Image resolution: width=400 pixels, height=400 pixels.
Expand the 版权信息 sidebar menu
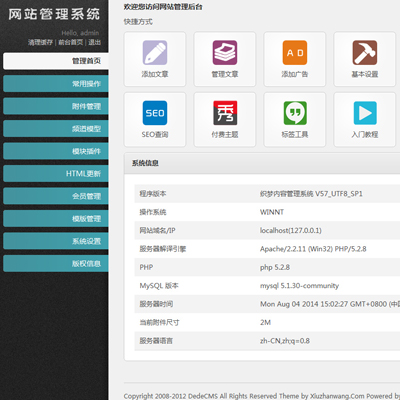(x=56, y=264)
